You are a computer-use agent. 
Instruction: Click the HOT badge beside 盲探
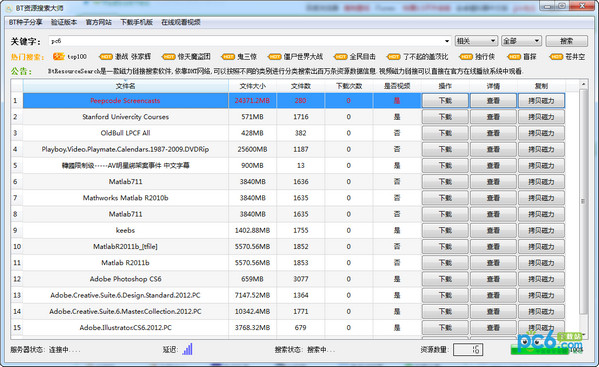[x=514, y=57]
